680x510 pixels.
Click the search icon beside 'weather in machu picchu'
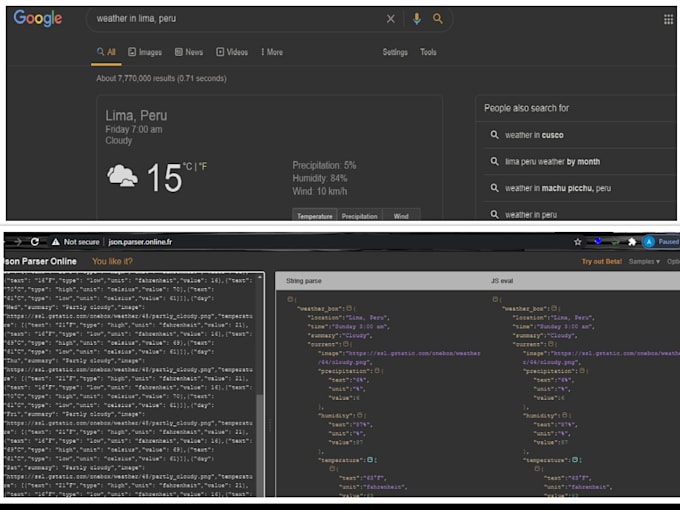coord(494,188)
